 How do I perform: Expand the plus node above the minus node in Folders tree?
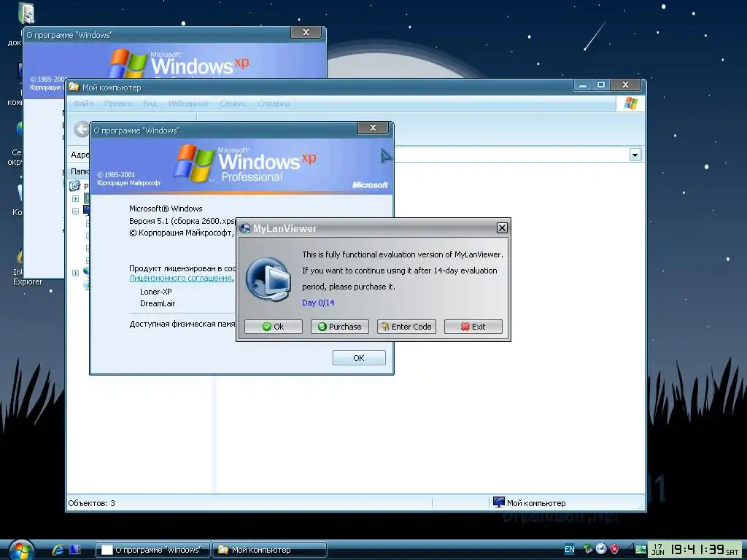point(75,198)
